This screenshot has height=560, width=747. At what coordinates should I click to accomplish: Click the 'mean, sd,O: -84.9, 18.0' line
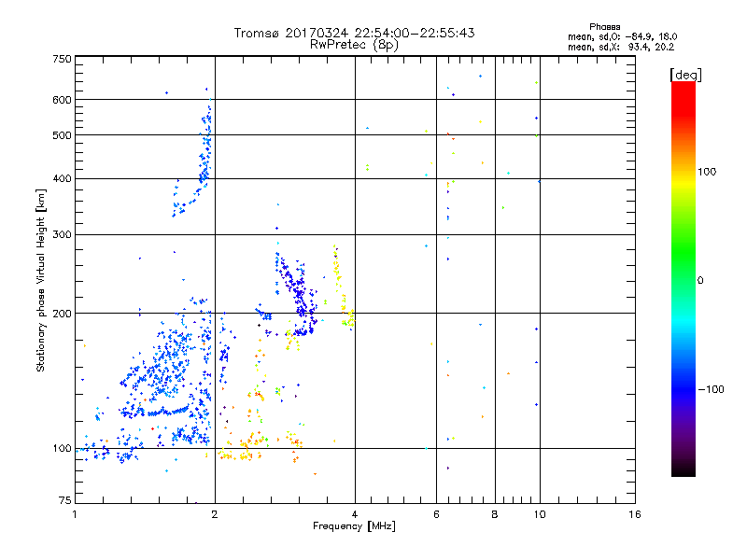coord(622,36)
